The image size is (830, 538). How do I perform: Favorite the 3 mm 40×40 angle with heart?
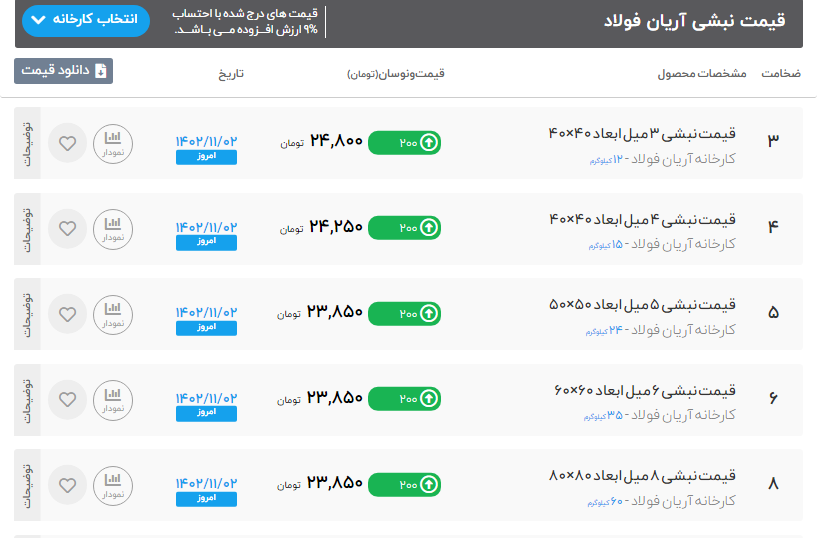tap(67, 143)
